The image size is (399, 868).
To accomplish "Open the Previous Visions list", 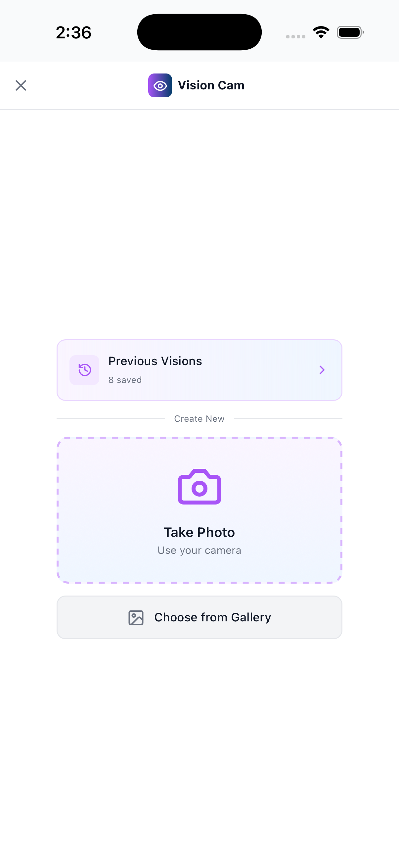I will (199, 370).
